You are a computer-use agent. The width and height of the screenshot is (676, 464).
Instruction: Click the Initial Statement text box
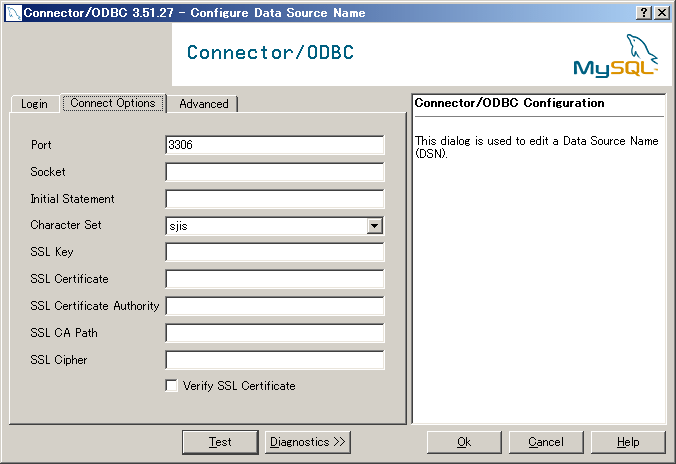[275, 199]
